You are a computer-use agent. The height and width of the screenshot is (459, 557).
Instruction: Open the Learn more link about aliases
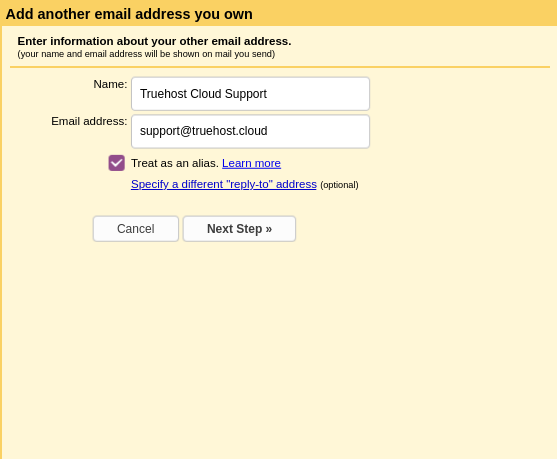coord(252,163)
